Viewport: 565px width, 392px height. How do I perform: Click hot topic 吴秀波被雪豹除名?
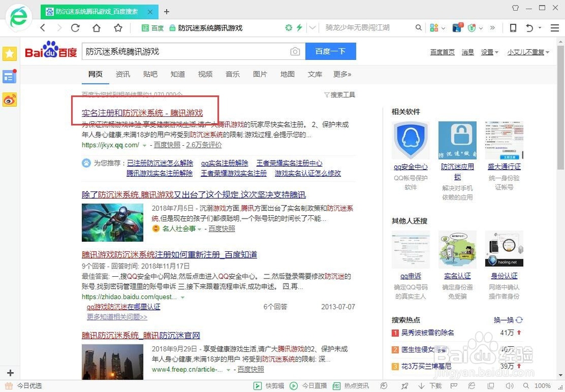(x=428, y=333)
